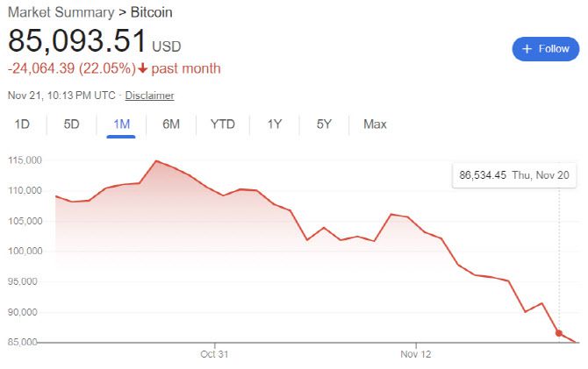Click the red down arrow icon

click(x=141, y=68)
